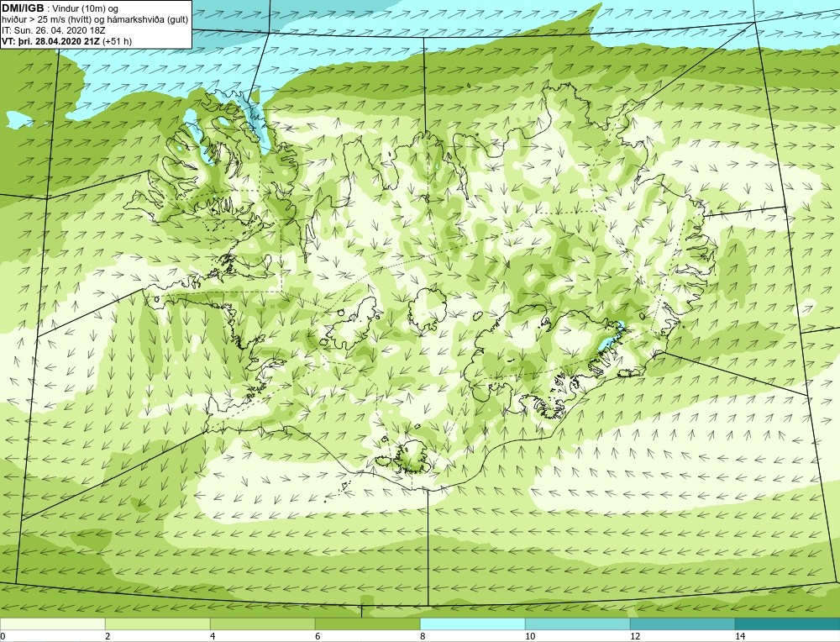
Task: Click the VT: þri. 28.04.2020 21Z line
Action: [67, 40]
